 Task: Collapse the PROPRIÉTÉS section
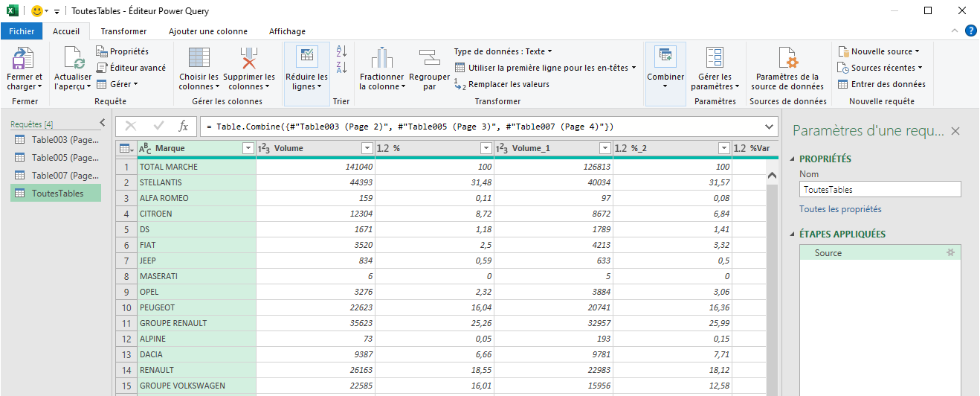coord(792,159)
